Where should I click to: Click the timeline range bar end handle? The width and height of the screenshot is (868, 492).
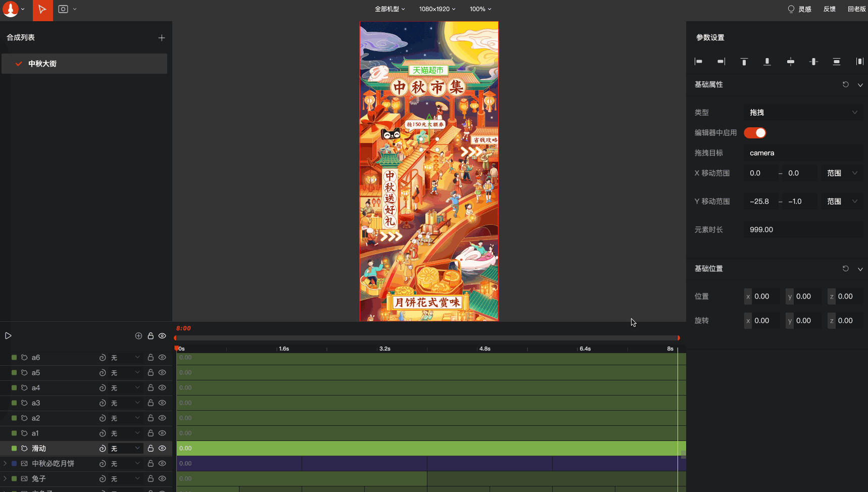pyautogui.click(x=679, y=338)
